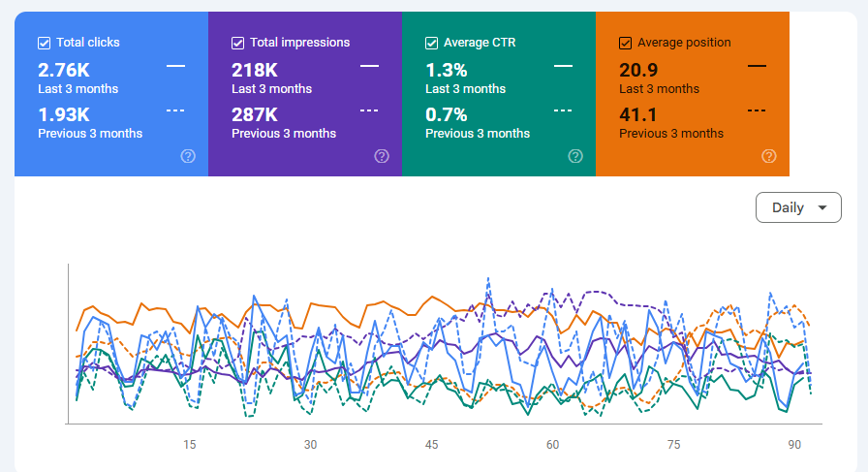The image size is (868, 472).
Task: Click the 2.76K clicks value
Action: click(x=63, y=70)
